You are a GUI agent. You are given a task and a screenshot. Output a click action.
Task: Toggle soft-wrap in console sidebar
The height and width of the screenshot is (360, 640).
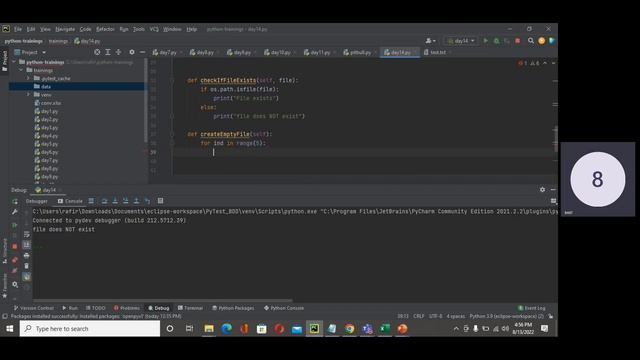[27, 234]
